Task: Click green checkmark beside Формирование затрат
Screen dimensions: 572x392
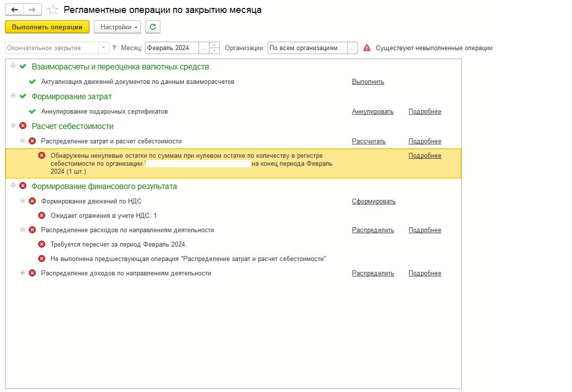Action: click(23, 97)
